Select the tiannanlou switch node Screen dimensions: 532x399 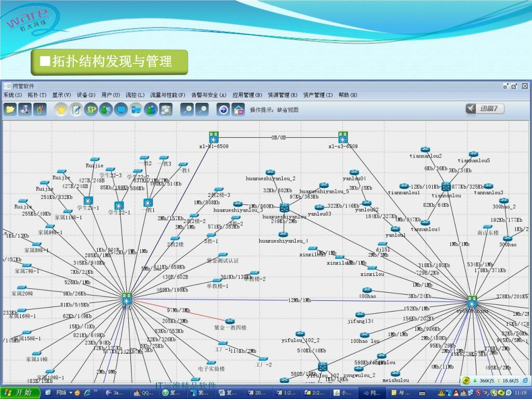pyautogui.click(x=446, y=187)
